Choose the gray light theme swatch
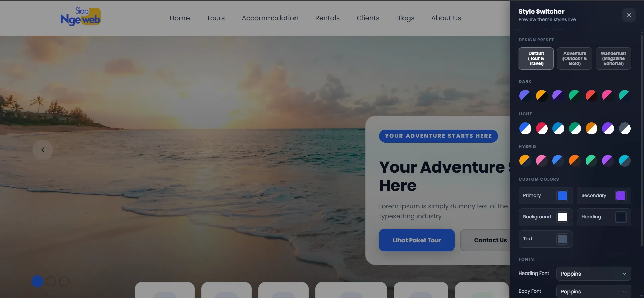Screen dimensions: 644x298 point(625,128)
